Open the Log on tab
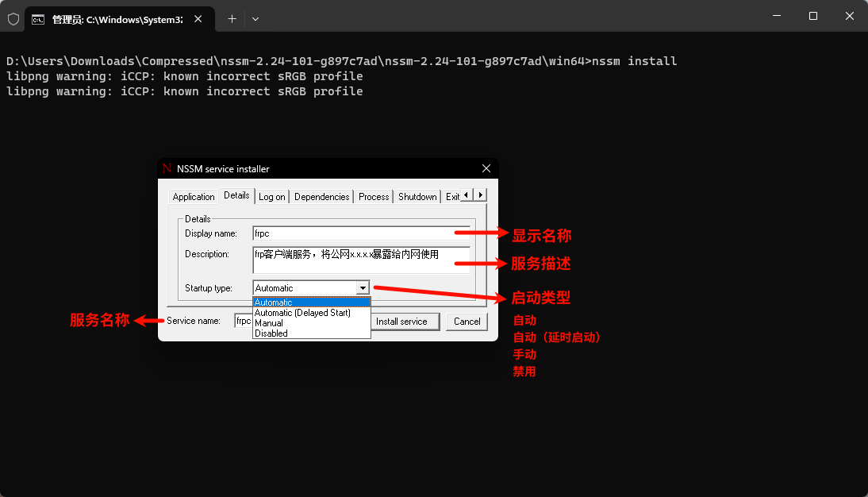Viewport: 868px width, 497px height. (x=272, y=197)
